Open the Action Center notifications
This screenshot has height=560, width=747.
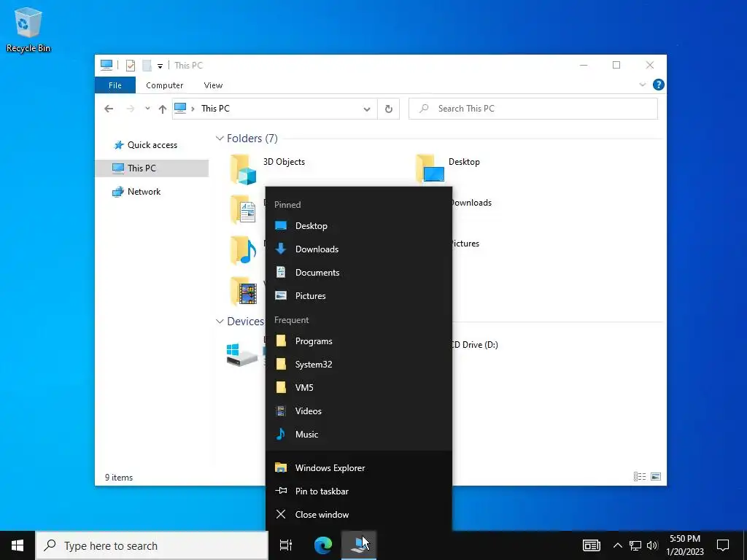(x=723, y=545)
